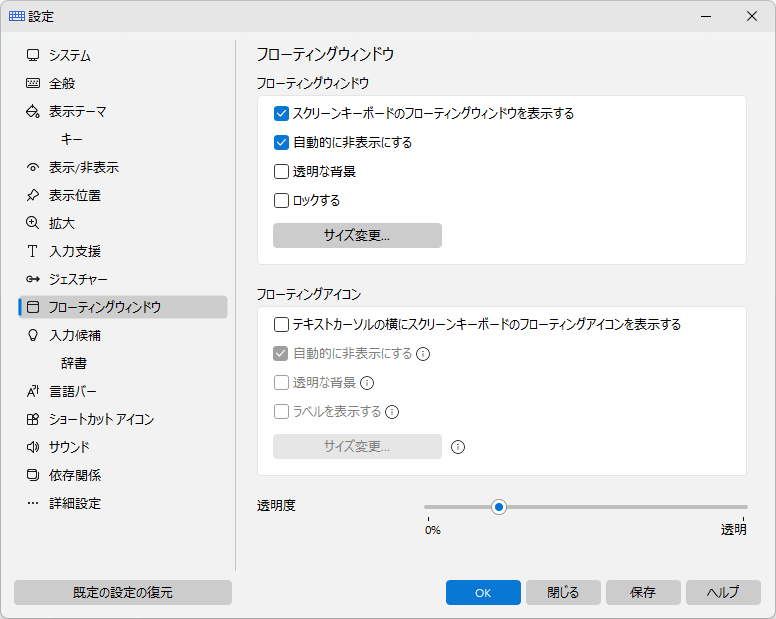Click the 依存関係 icon in sidebar
776x619 pixels.
(33, 476)
